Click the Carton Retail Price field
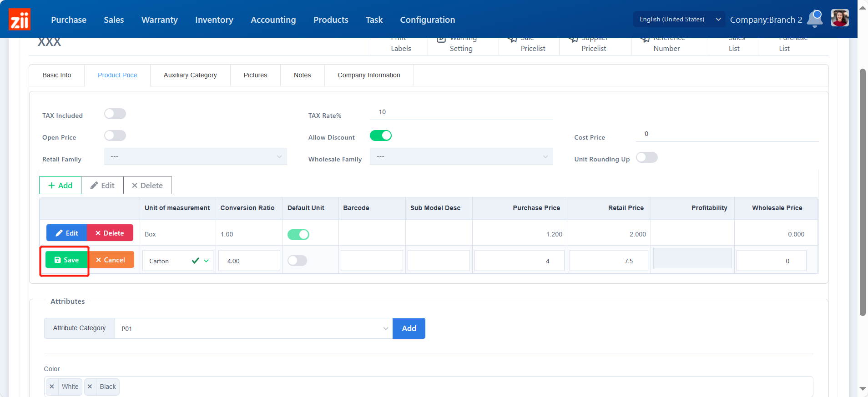Image resolution: width=868 pixels, height=397 pixels. point(608,261)
